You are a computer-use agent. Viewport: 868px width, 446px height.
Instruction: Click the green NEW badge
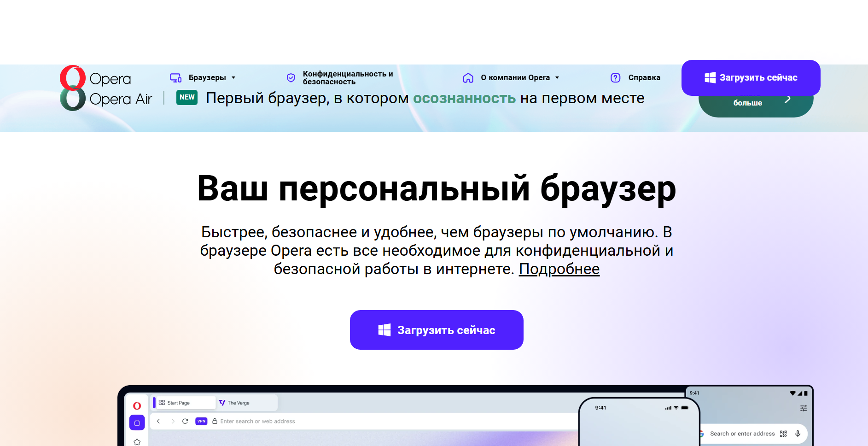pyautogui.click(x=187, y=97)
